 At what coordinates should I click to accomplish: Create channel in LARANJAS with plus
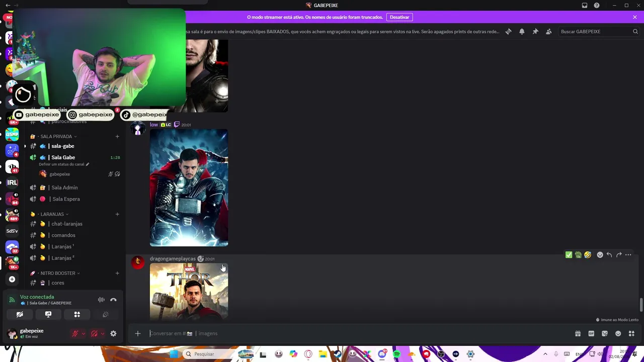[117, 214]
